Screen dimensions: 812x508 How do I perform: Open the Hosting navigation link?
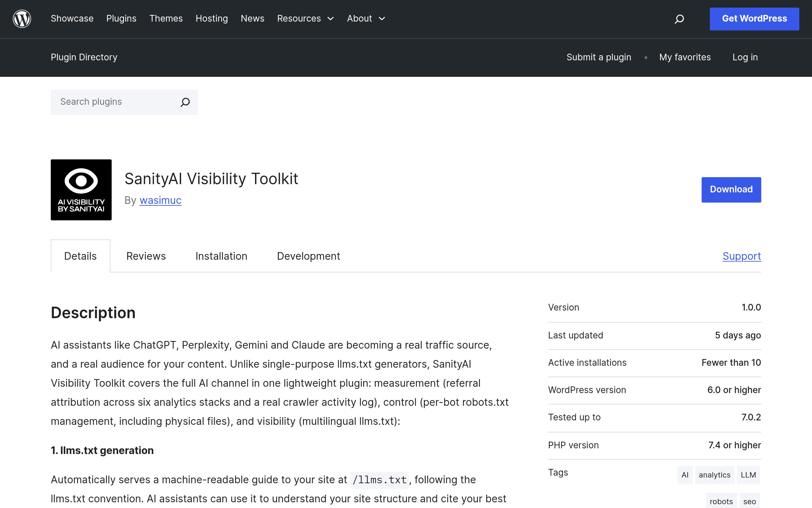point(212,18)
